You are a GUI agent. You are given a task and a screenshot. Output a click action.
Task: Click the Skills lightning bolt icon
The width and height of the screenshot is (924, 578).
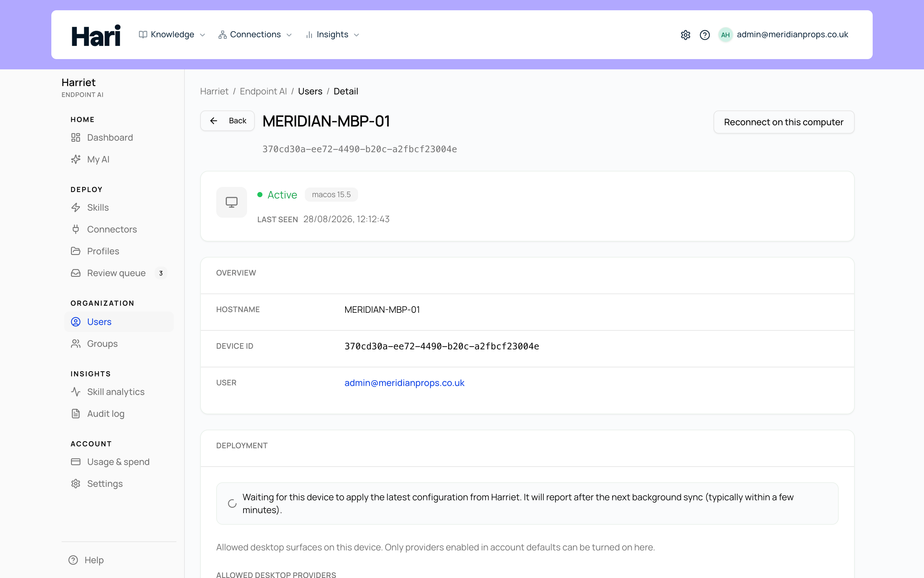point(76,207)
